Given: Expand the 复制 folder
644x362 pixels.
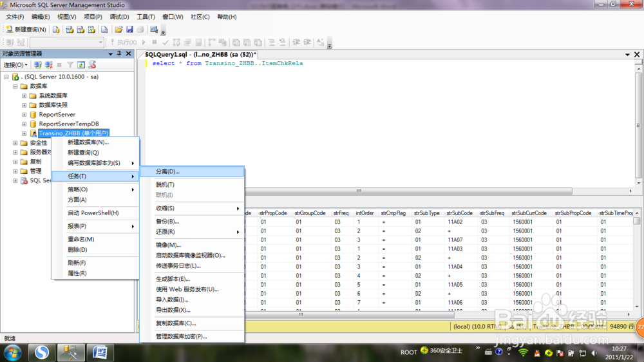Looking at the screenshot, I should pyautogui.click(x=15, y=162).
